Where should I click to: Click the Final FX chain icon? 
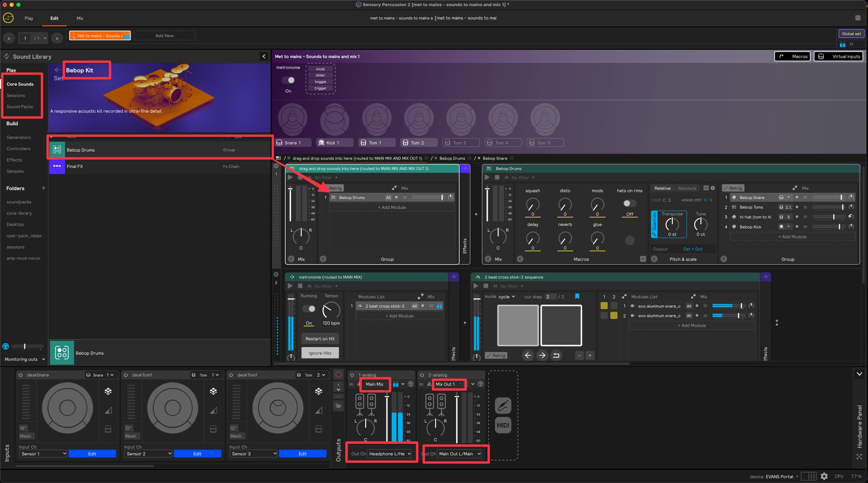57,166
